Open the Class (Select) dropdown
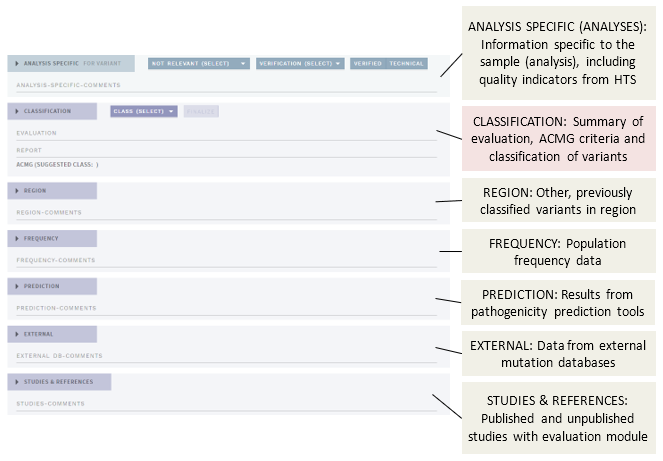663x461 pixels. point(144,111)
